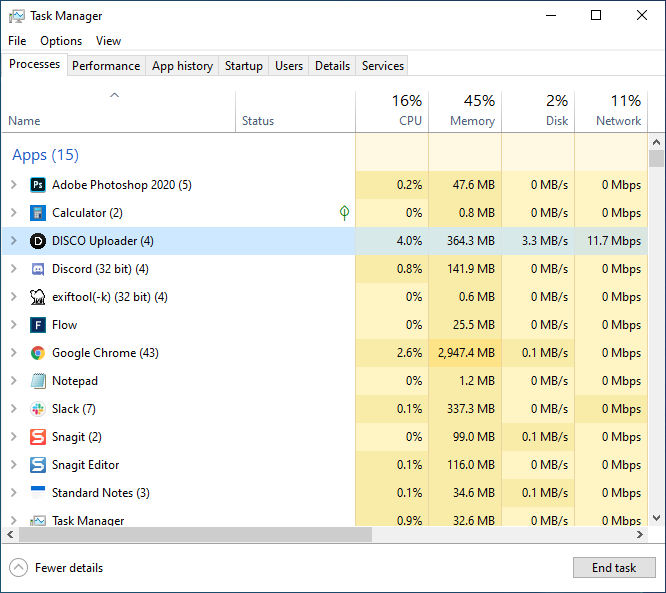Click the End task button
666x593 pixels.
614,568
